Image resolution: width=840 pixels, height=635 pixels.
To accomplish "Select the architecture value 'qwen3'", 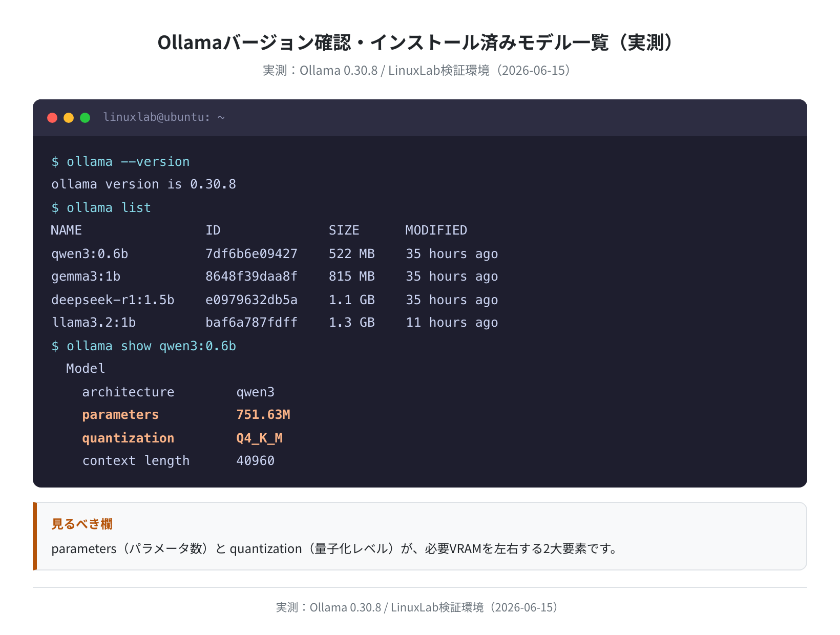I will click(256, 392).
